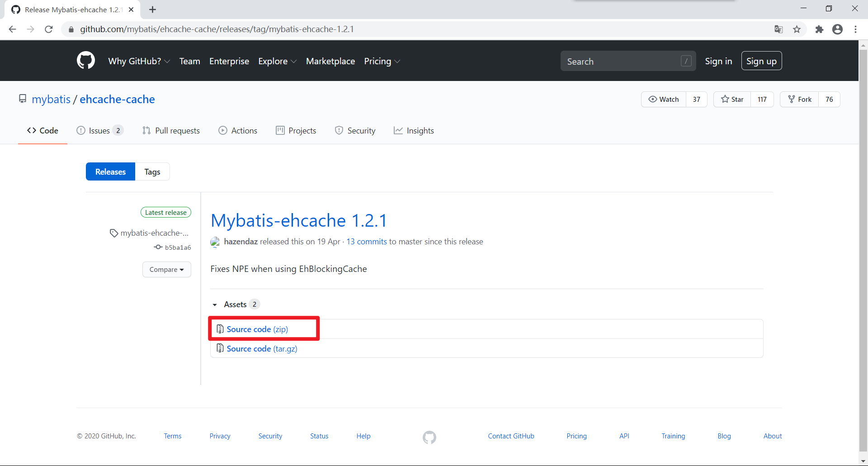Image resolution: width=868 pixels, height=466 pixels.
Task: Open footer Terms link
Action: click(x=173, y=436)
